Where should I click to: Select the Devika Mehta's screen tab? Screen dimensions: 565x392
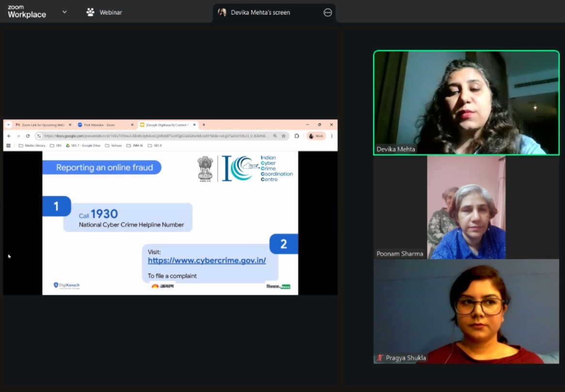pyautogui.click(x=260, y=13)
